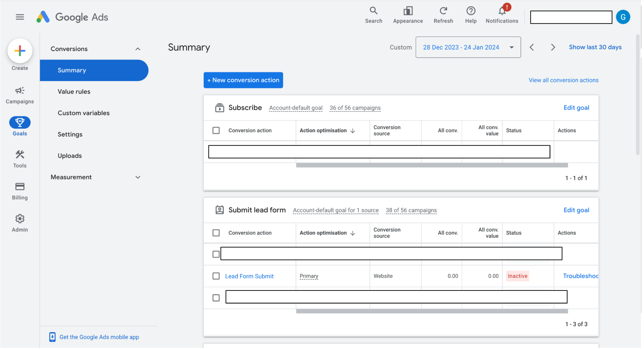
Task: Open the Custom variables menu item
Action: pos(84,113)
